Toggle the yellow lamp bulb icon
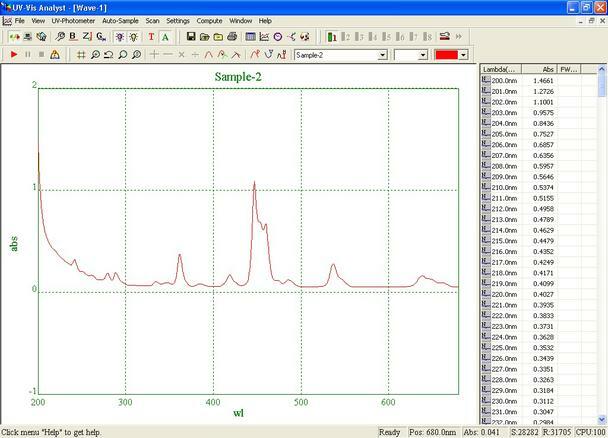 134,37
